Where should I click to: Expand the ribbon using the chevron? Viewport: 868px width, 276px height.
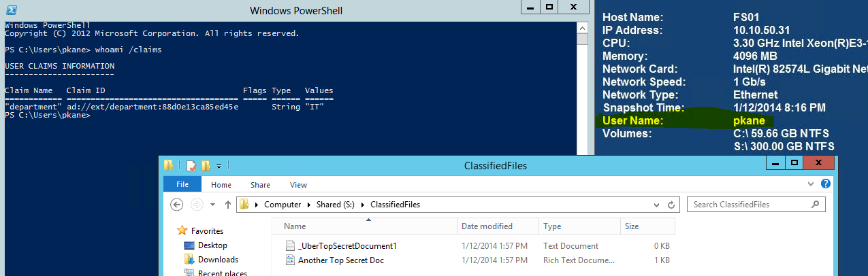point(814,184)
